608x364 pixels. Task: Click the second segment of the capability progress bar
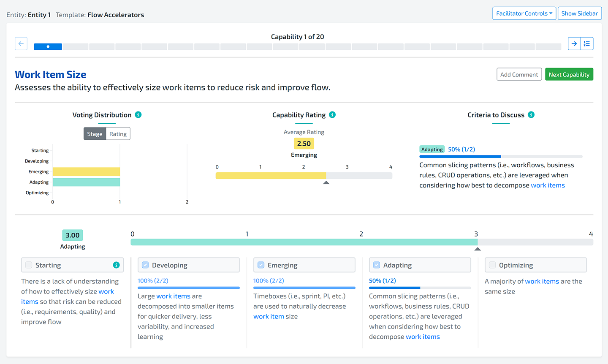(x=76, y=47)
